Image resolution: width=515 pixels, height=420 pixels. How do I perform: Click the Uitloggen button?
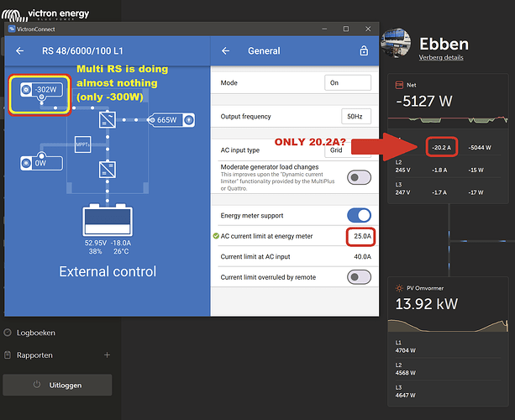[x=57, y=385]
